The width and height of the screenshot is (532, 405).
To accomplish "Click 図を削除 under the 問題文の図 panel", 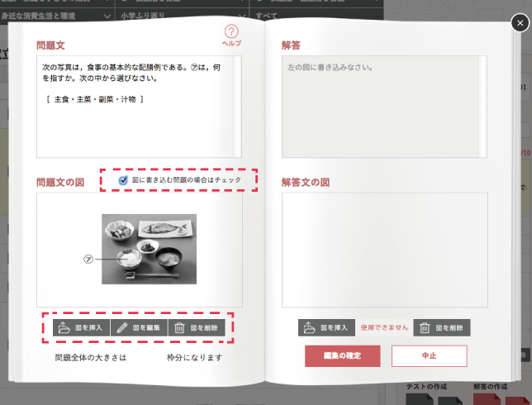I will 196,327.
